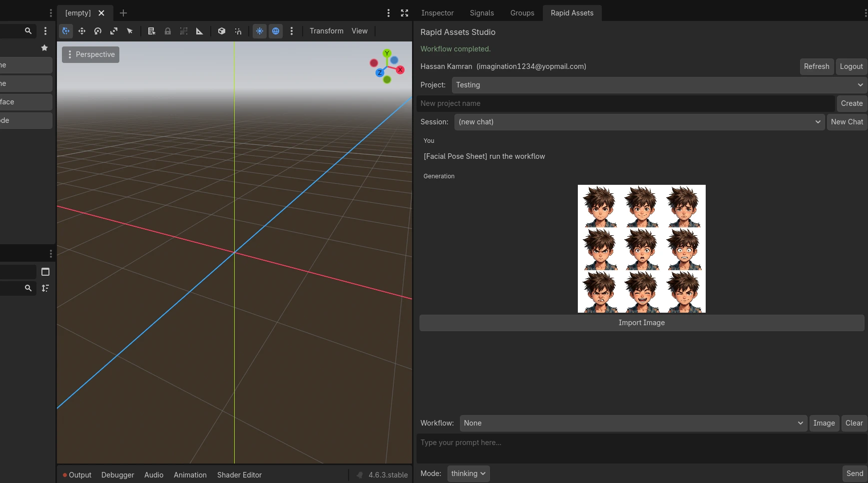This screenshot has width=868, height=483.
Task: Click the Import Image button
Action: [642, 323]
